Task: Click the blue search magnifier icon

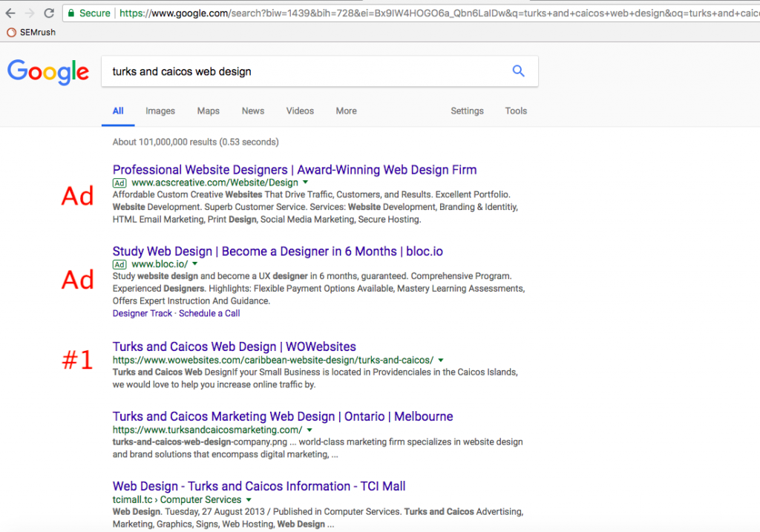Action: pos(518,71)
